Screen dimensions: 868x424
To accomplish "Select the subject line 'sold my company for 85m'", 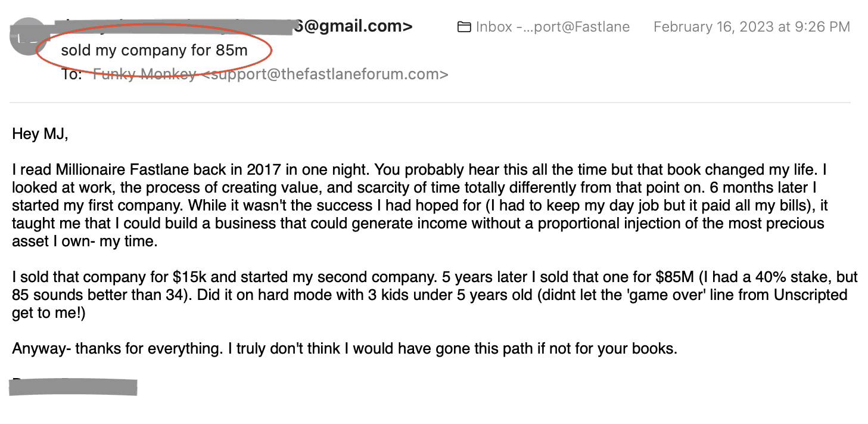I will pyautogui.click(x=154, y=50).
